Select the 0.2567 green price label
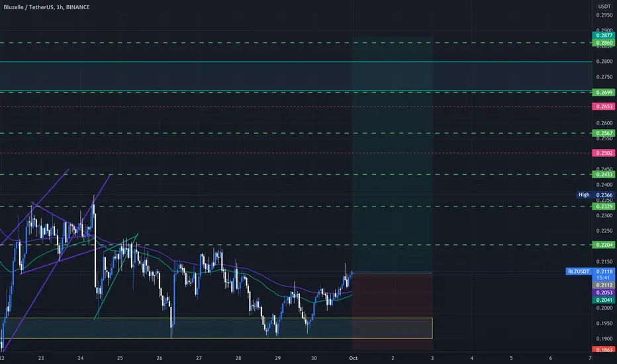This screenshot has height=364, width=617. (x=604, y=134)
